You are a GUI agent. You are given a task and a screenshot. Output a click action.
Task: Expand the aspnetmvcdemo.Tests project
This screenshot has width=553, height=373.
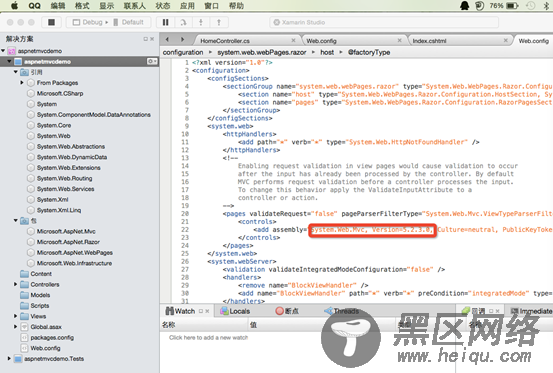(9, 359)
